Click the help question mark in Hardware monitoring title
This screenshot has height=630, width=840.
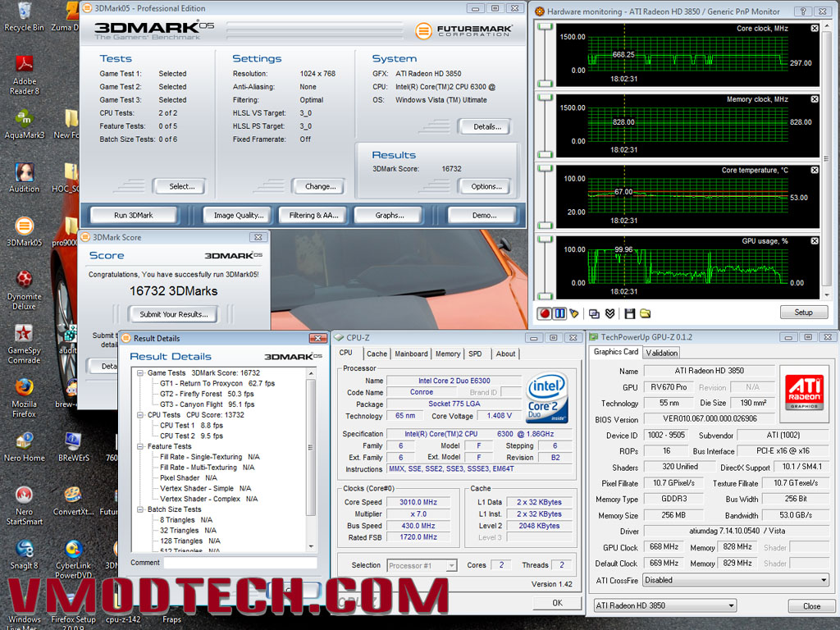(x=802, y=11)
